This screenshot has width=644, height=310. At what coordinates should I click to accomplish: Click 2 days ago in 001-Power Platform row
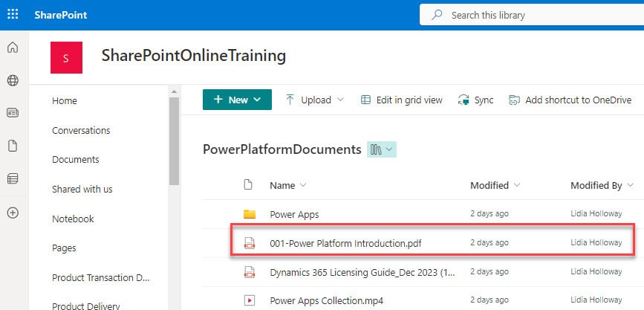click(489, 242)
